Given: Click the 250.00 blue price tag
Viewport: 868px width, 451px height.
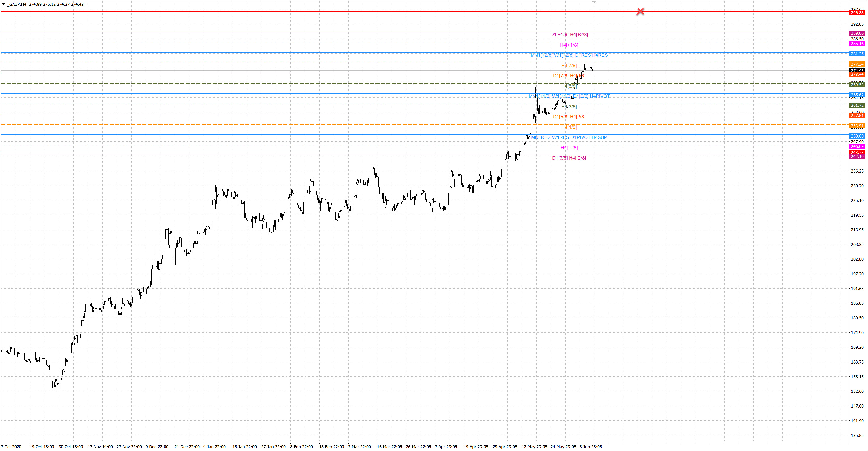Looking at the screenshot, I should pos(857,136).
